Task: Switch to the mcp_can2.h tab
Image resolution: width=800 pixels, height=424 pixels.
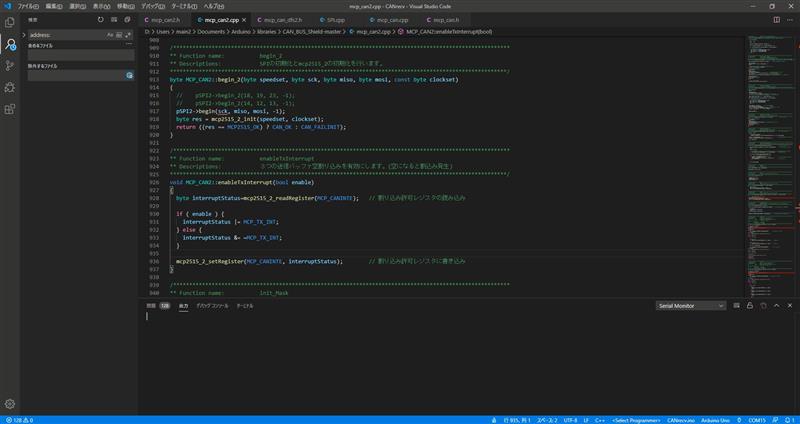Action: [x=166, y=20]
